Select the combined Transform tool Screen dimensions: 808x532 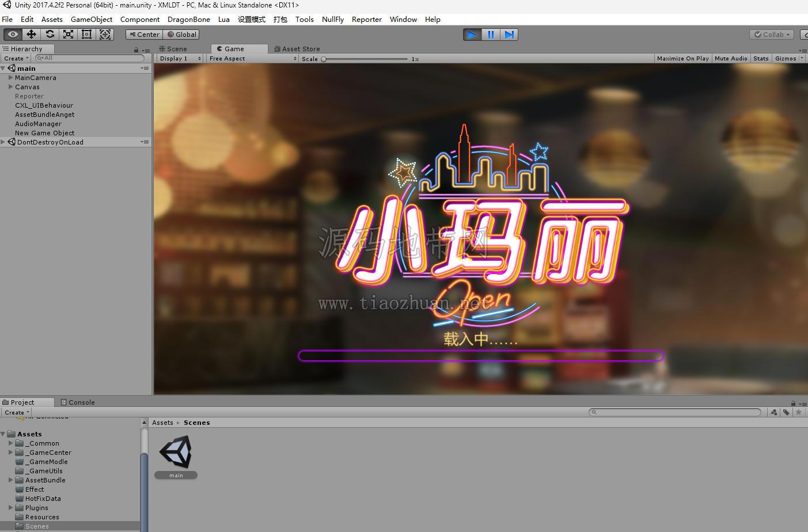tap(105, 35)
